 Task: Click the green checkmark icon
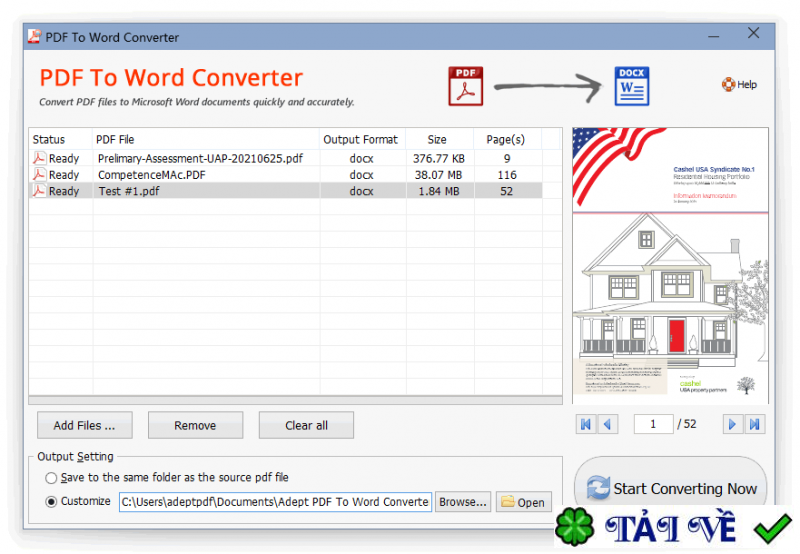772,528
